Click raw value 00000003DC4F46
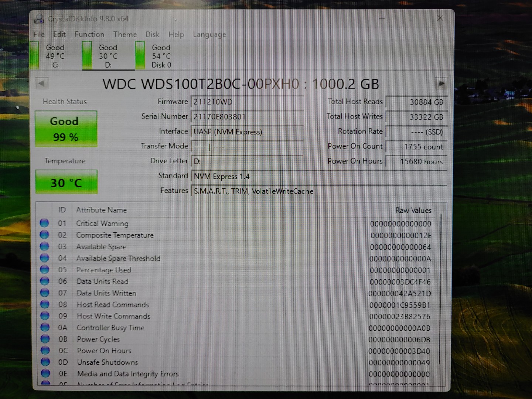Screen dimensions: 532x399 coord(400,282)
